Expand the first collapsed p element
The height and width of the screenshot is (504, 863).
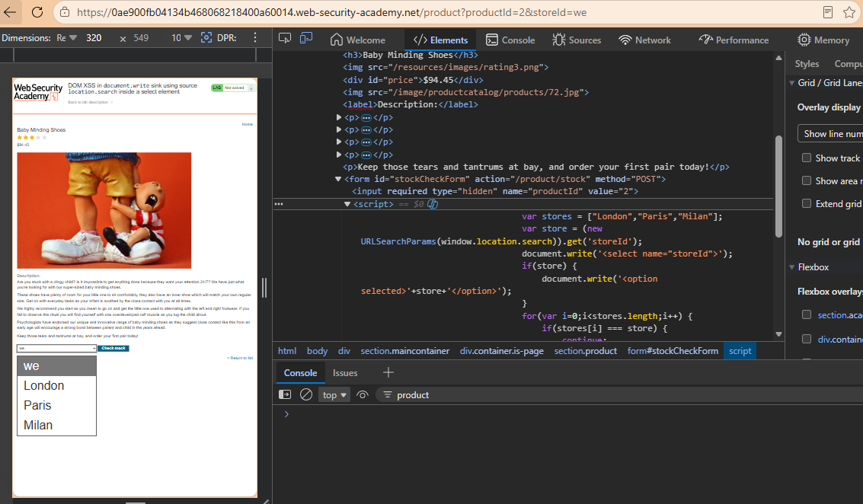point(339,117)
